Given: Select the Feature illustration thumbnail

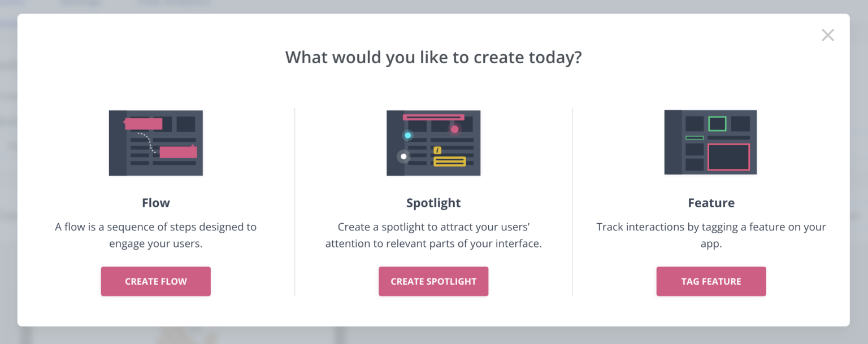Looking at the screenshot, I should [711, 142].
